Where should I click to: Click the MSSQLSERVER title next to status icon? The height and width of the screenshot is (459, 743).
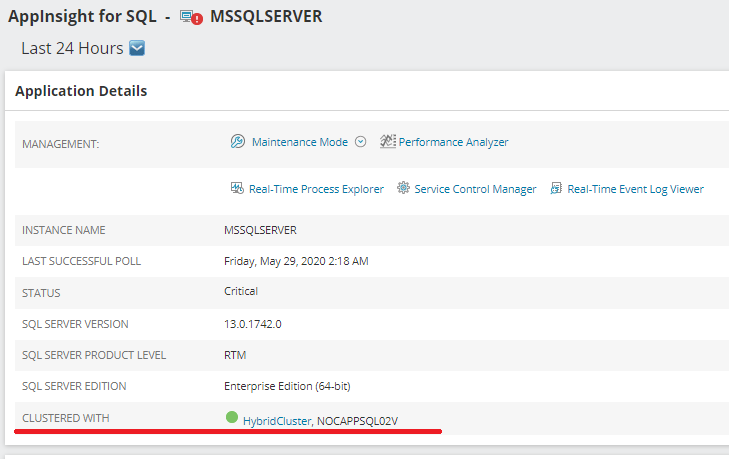pyautogui.click(x=266, y=17)
